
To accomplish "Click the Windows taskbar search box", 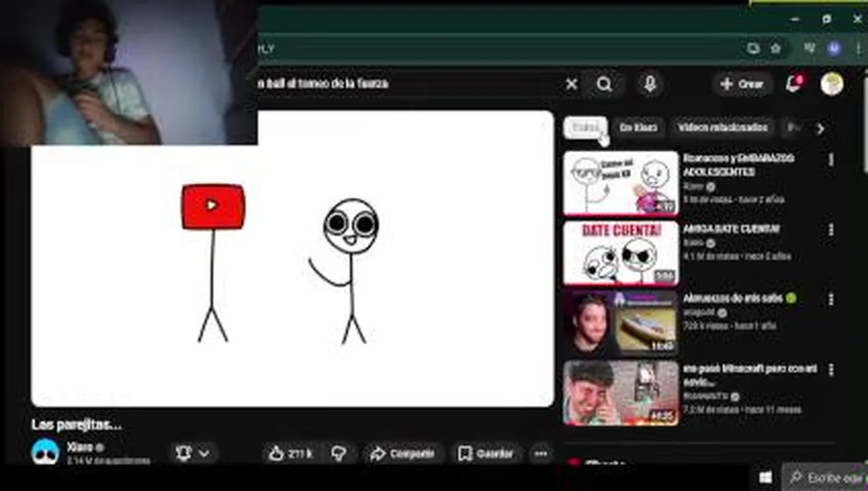I will pyautogui.click(x=826, y=477).
